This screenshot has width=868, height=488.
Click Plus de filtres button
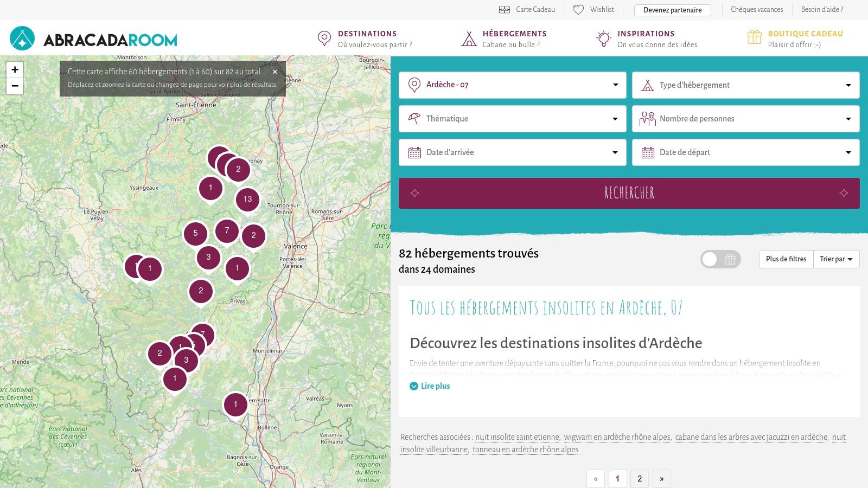click(x=786, y=259)
